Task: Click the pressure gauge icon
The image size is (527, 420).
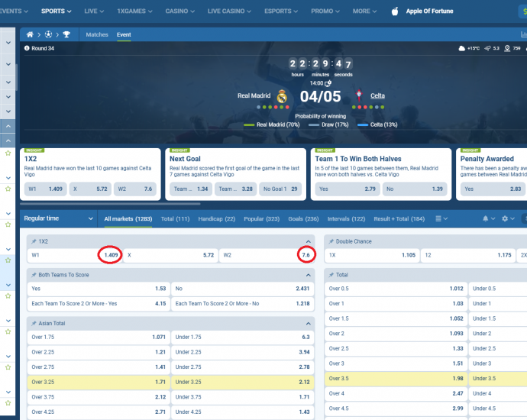Action: coord(507,48)
